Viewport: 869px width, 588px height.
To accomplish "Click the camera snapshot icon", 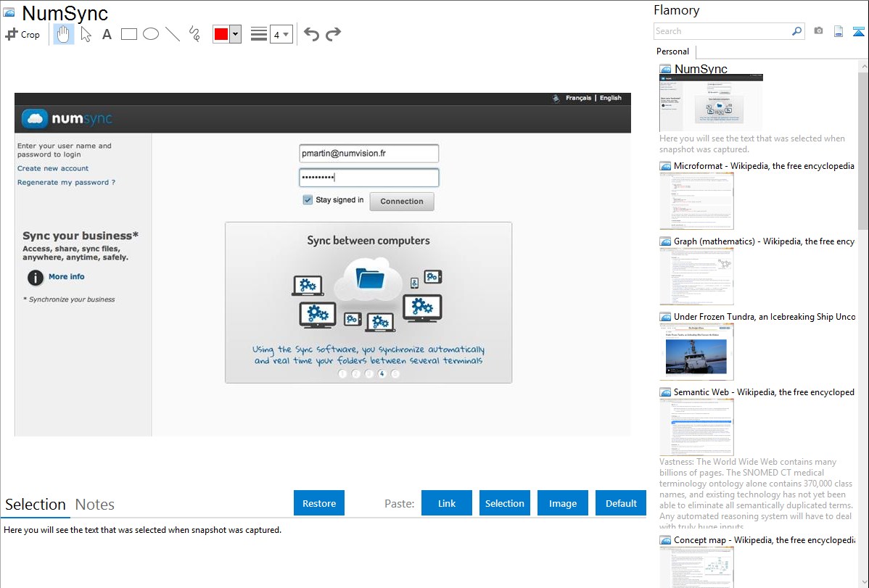I will 818,31.
